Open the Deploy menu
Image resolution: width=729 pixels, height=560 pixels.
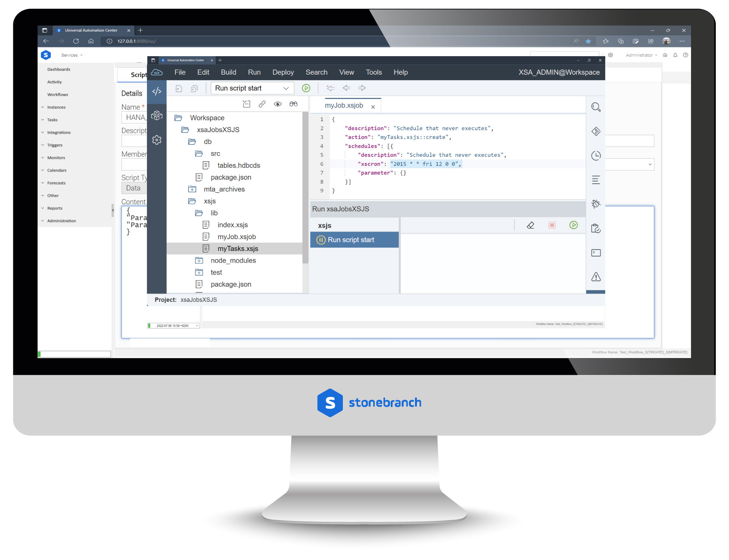pyautogui.click(x=283, y=72)
